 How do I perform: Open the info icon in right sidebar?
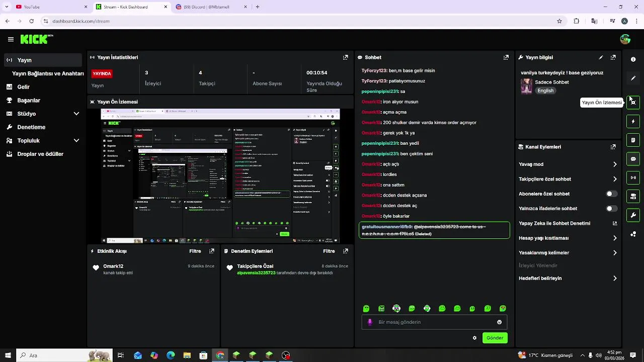[633, 59]
